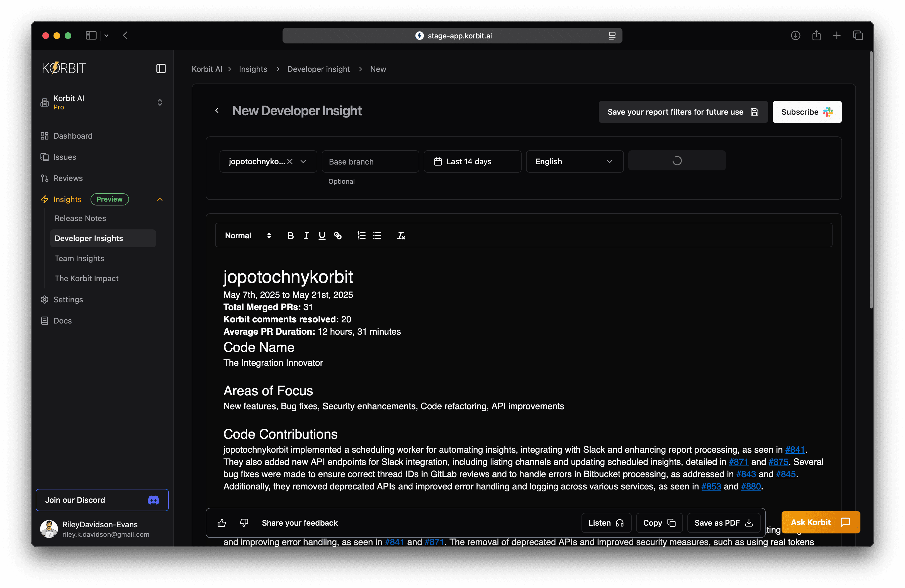Collapse the Insights section chevron

[x=160, y=199]
